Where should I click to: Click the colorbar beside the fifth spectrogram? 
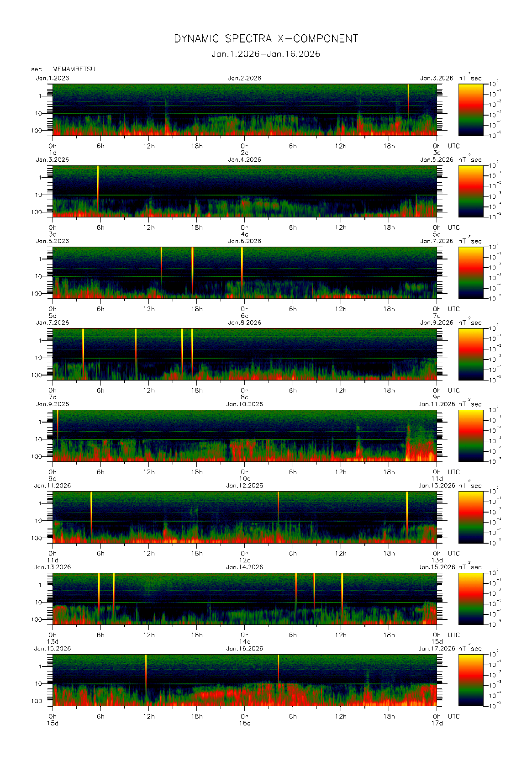470,435
